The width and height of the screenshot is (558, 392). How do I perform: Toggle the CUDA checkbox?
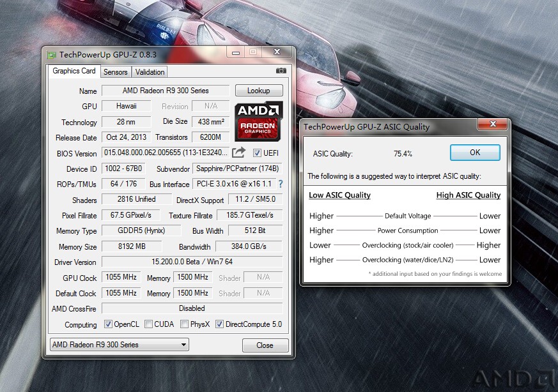(148, 324)
